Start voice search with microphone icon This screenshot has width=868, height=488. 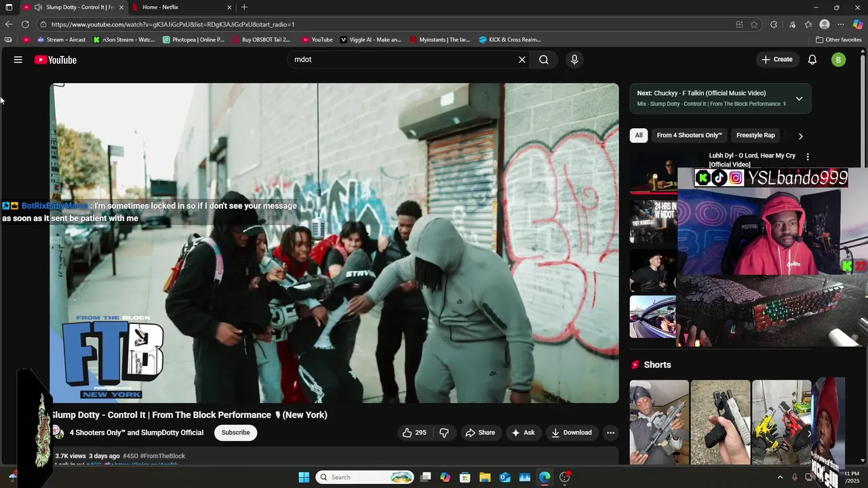(574, 60)
